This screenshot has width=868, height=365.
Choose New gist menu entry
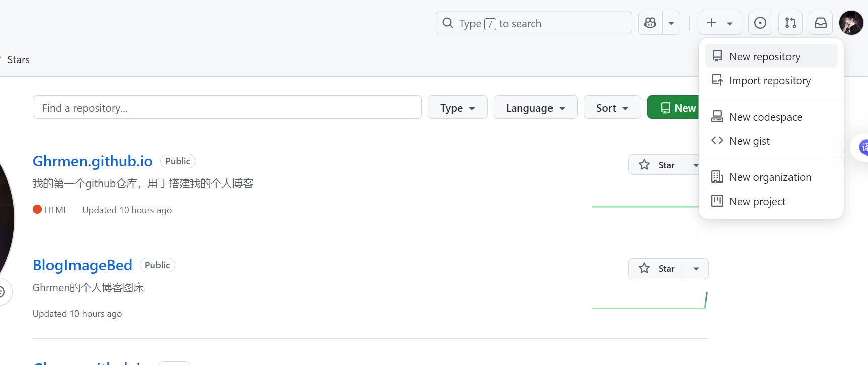[x=771, y=141]
